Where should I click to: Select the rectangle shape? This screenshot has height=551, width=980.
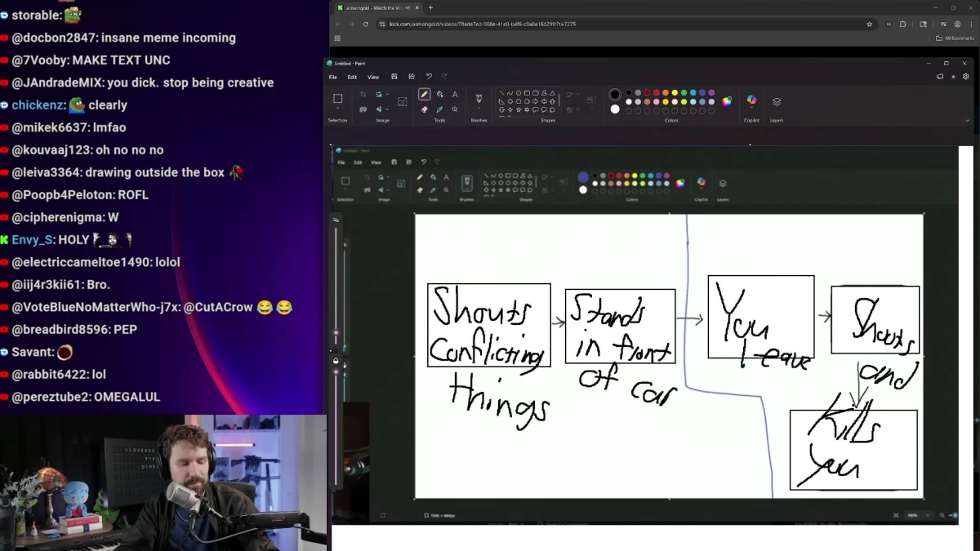[x=528, y=93]
